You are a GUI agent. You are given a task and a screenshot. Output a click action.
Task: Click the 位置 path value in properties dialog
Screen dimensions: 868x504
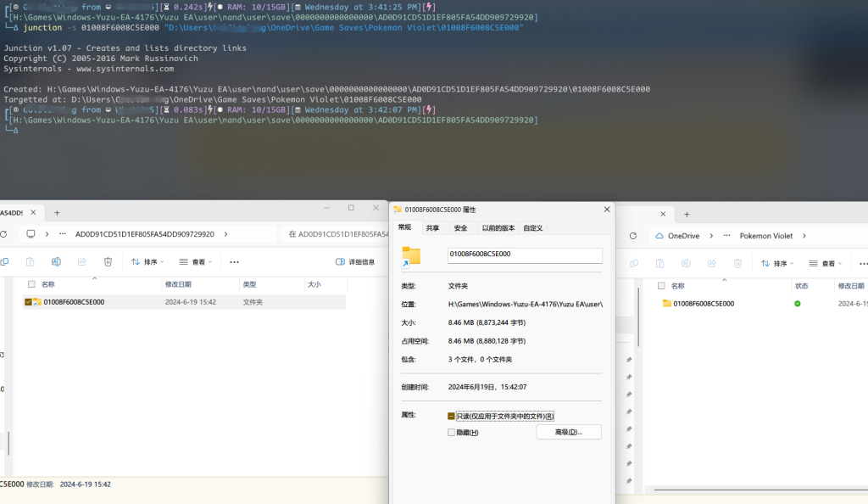coord(526,304)
